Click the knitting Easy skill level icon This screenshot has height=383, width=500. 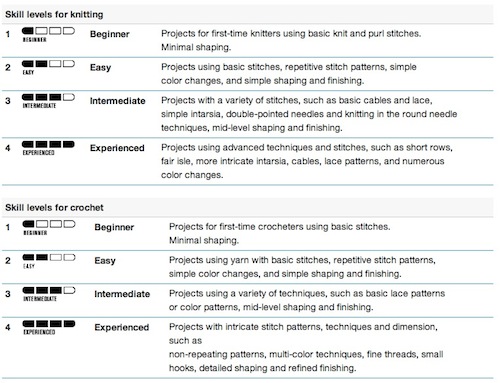tap(48, 67)
